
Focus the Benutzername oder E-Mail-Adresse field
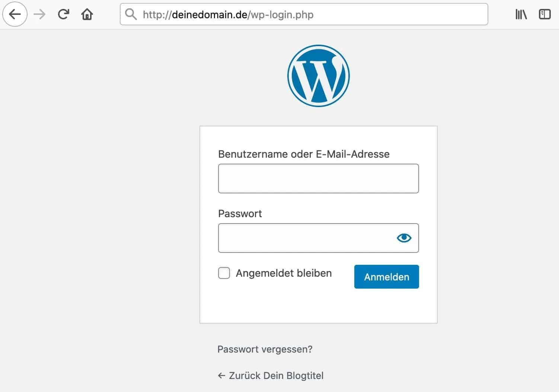[318, 179]
